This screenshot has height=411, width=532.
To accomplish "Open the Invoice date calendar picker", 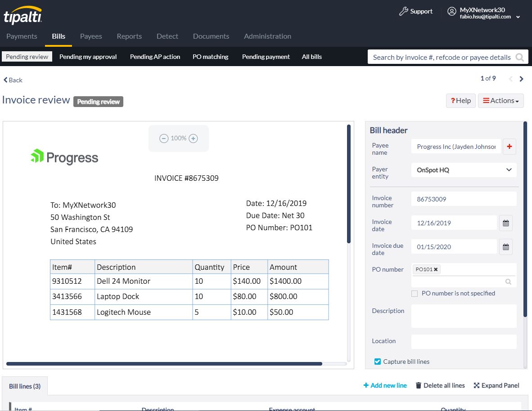I will pyautogui.click(x=505, y=223).
